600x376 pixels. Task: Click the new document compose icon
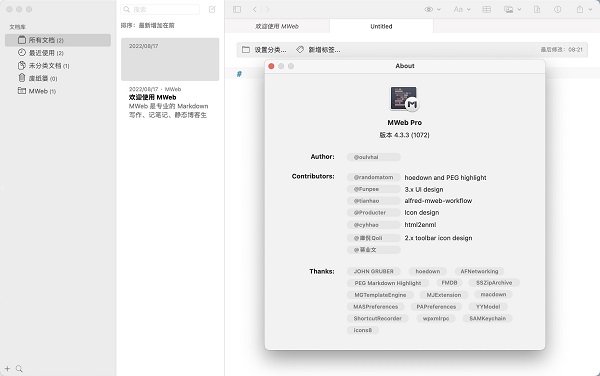(212, 9)
